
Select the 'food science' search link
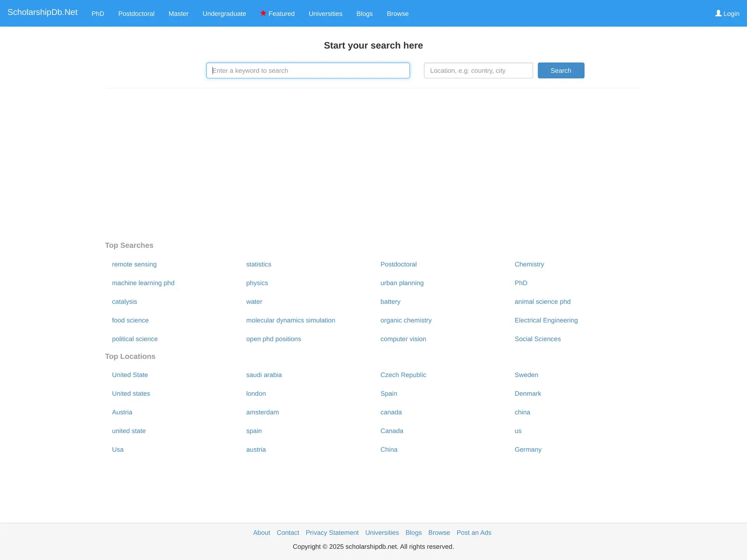click(130, 320)
